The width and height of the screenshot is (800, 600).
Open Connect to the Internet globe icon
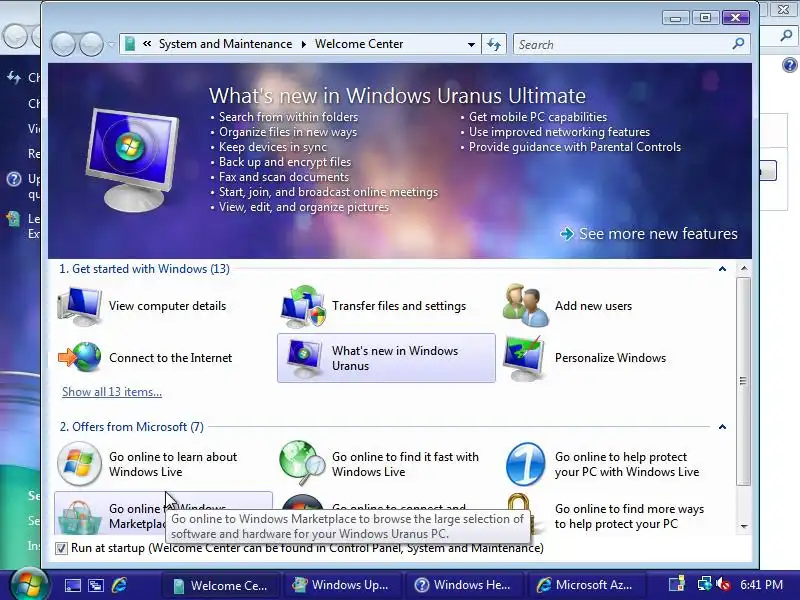80,357
